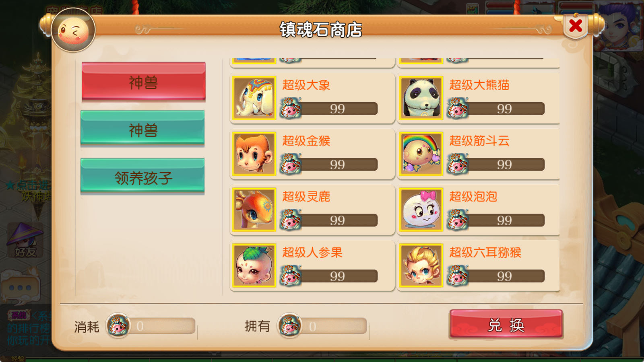Select the 超级大象 elephant pet icon
Image resolution: width=644 pixels, height=362 pixels.
(x=254, y=98)
